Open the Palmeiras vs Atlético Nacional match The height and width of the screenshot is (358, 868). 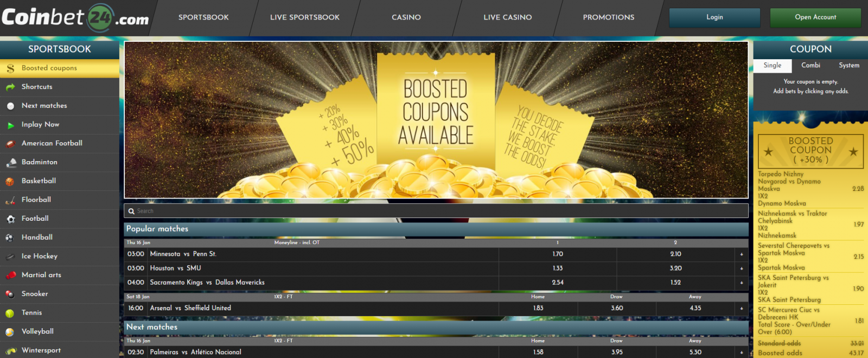click(x=195, y=352)
